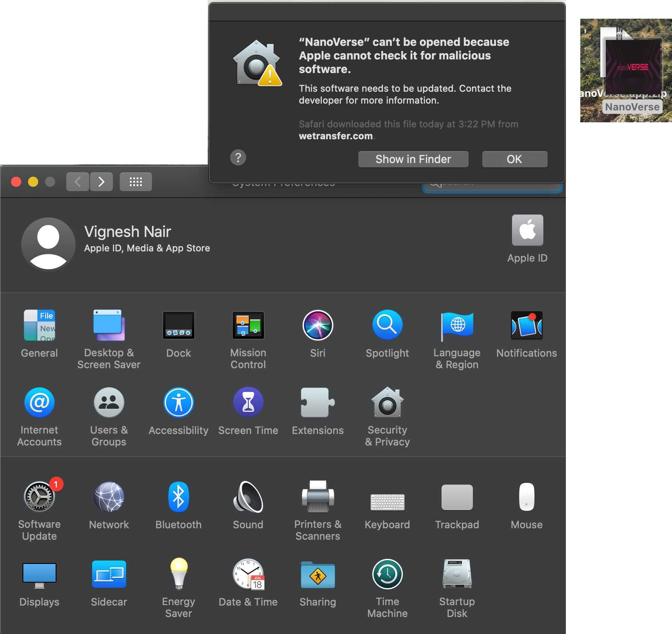Open Software Update pane
This screenshot has height=634, width=672.
pos(39,497)
